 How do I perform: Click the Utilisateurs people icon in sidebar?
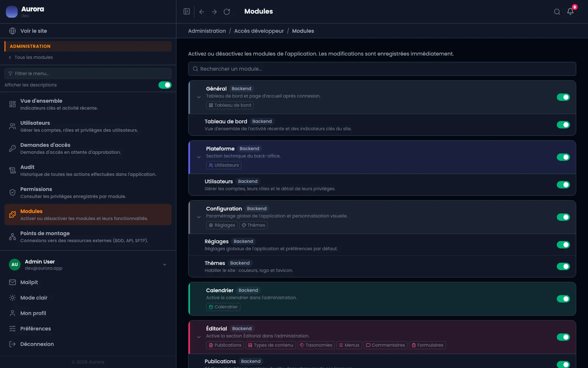click(12, 126)
